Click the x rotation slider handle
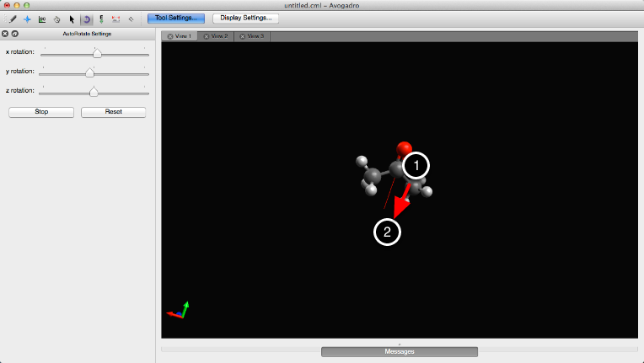The height and width of the screenshot is (363, 644). click(97, 53)
